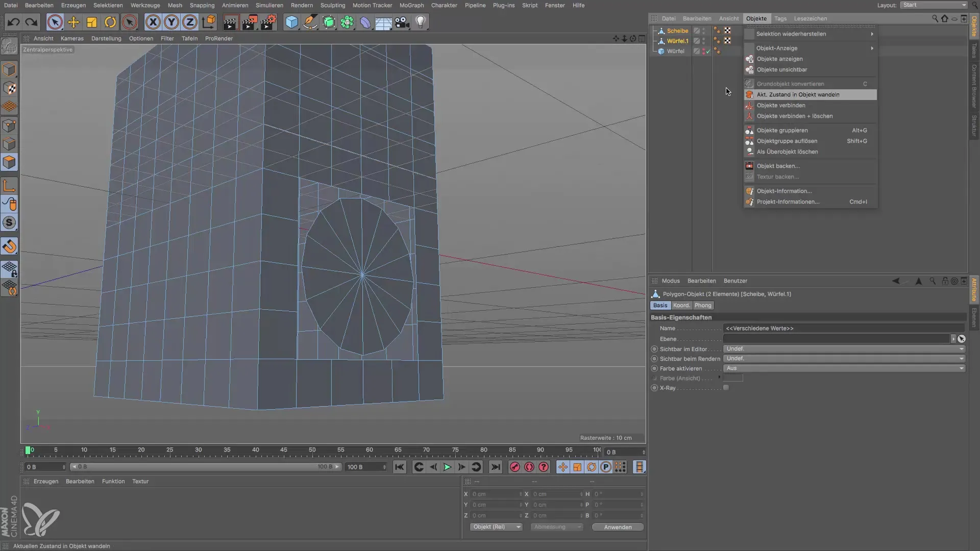Switch to the Phong tab
The width and height of the screenshot is (980, 551).
pos(703,305)
